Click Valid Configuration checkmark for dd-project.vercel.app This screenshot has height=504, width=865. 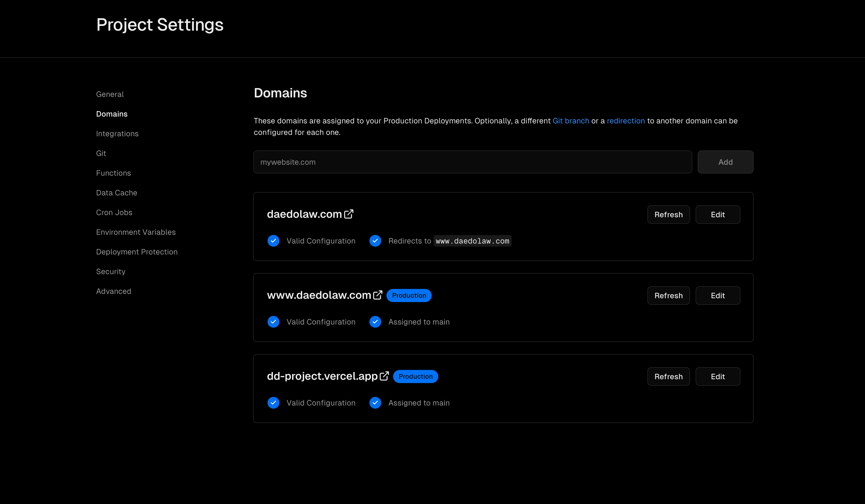click(x=273, y=403)
